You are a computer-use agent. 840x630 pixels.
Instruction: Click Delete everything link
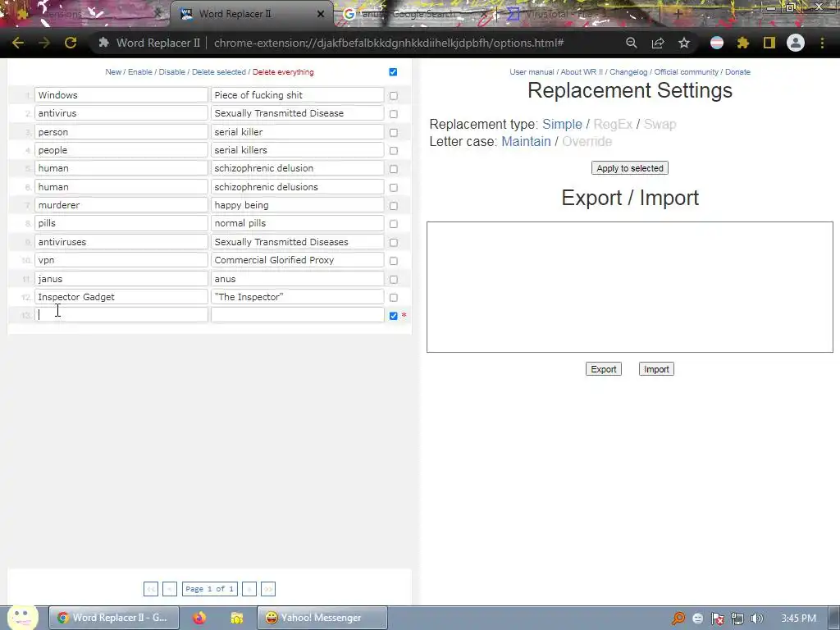click(283, 72)
